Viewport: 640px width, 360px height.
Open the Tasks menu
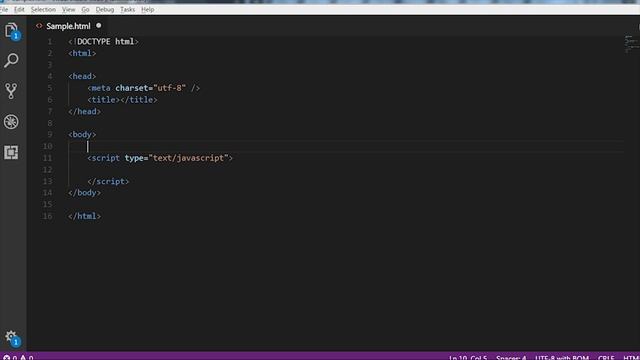127,9
